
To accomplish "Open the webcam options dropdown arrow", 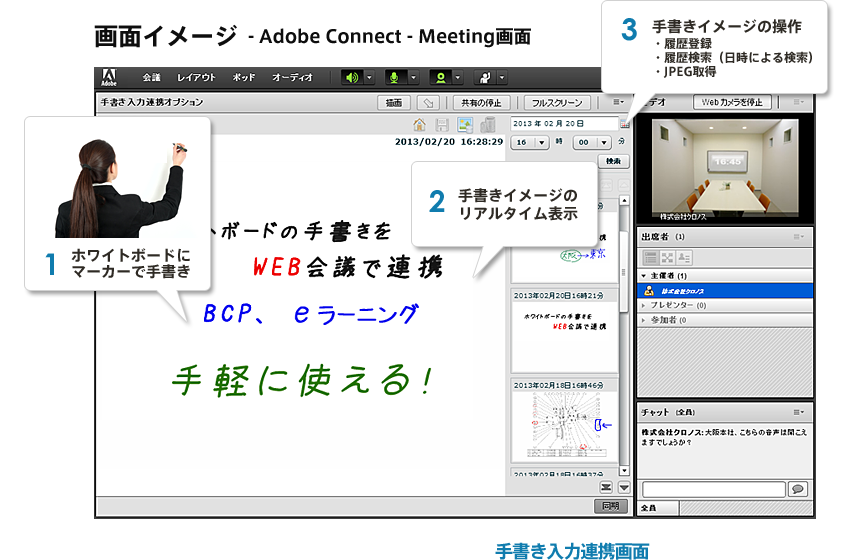I will coord(458,78).
